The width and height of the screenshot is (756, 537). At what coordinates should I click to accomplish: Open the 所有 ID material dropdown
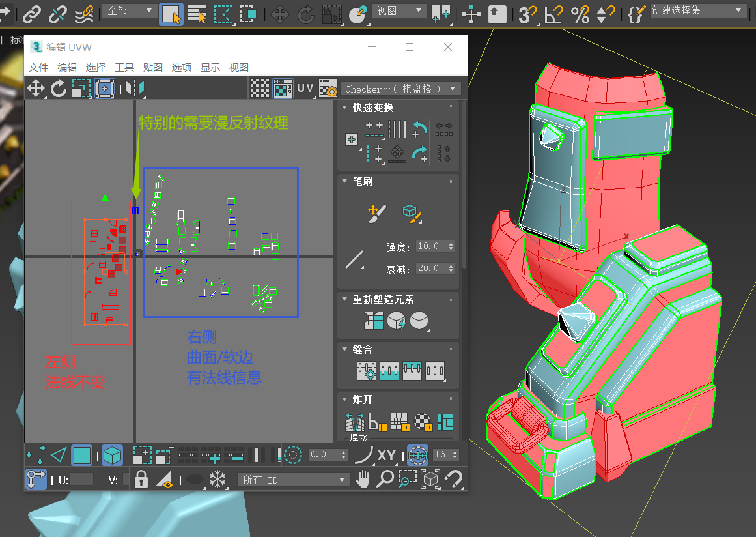click(293, 480)
